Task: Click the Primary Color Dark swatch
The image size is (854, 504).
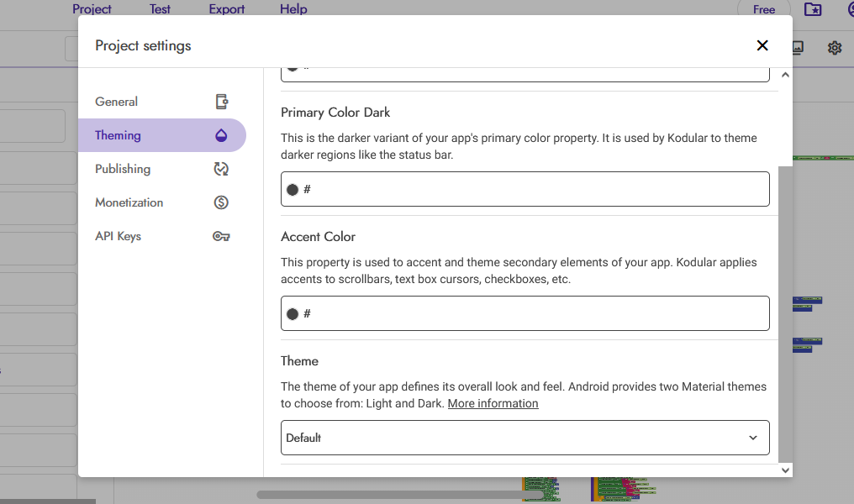Action: click(293, 190)
